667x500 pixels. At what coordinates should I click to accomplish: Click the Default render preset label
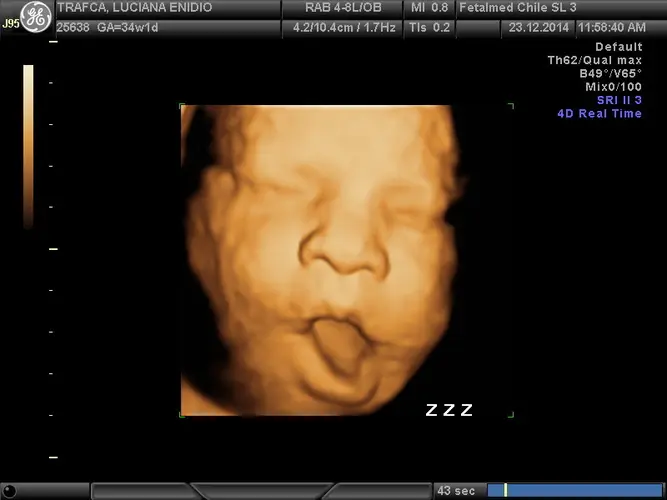[619, 47]
